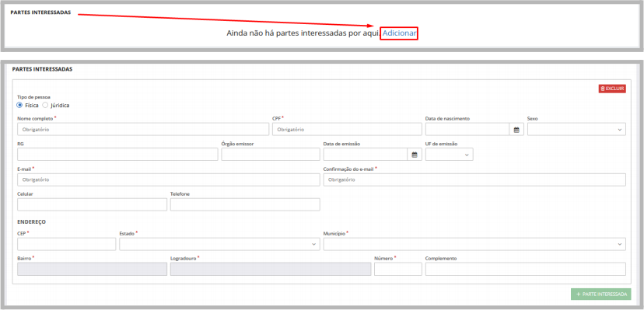The width and height of the screenshot is (644, 310).
Task: Click the disabled Bairro field
Action: point(92,269)
